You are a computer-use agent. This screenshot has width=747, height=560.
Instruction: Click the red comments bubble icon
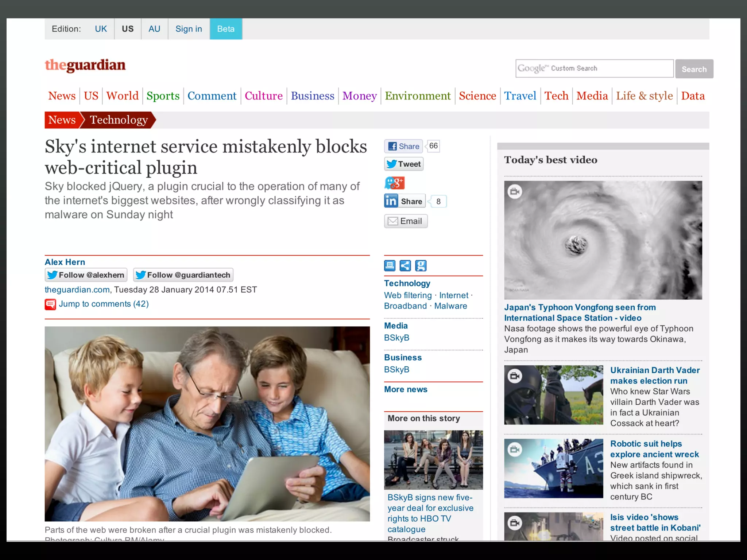click(50, 304)
